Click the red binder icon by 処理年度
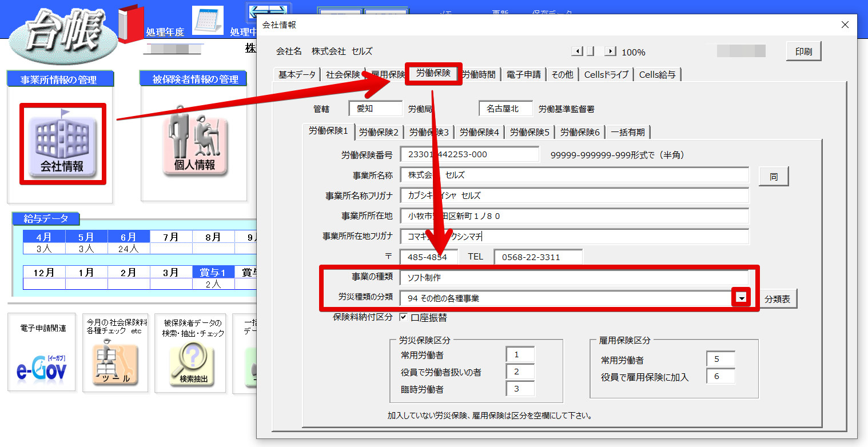This screenshot has height=447, width=868. pyautogui.click(x=130, y=24)
